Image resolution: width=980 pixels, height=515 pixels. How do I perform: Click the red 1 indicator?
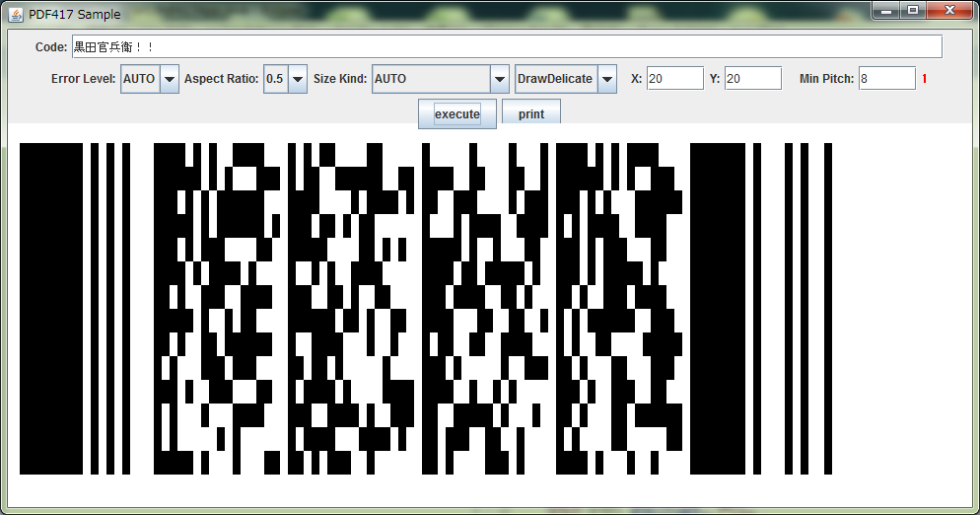click(x=925, y=79)
